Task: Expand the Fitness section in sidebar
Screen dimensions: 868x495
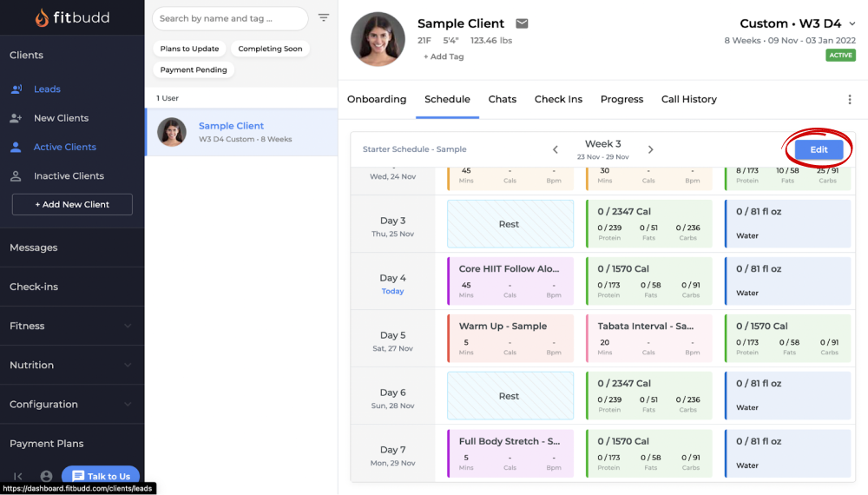Action: pyautogui.click(x=71, y=326)
